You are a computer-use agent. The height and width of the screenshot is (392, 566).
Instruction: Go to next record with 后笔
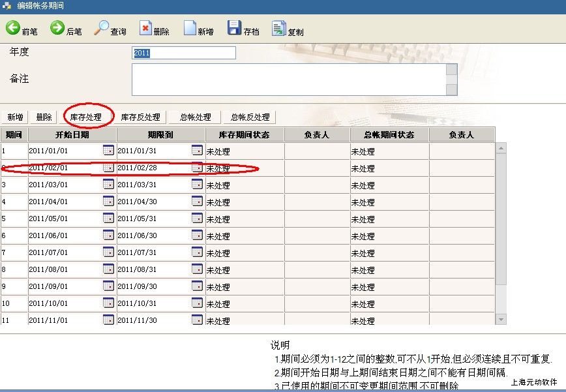(58, 28)
